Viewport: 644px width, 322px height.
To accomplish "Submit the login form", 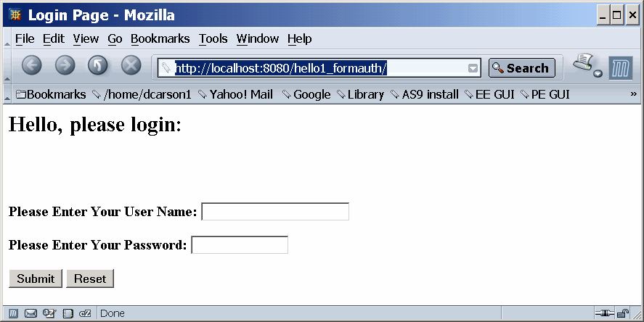I will [36, 278].
